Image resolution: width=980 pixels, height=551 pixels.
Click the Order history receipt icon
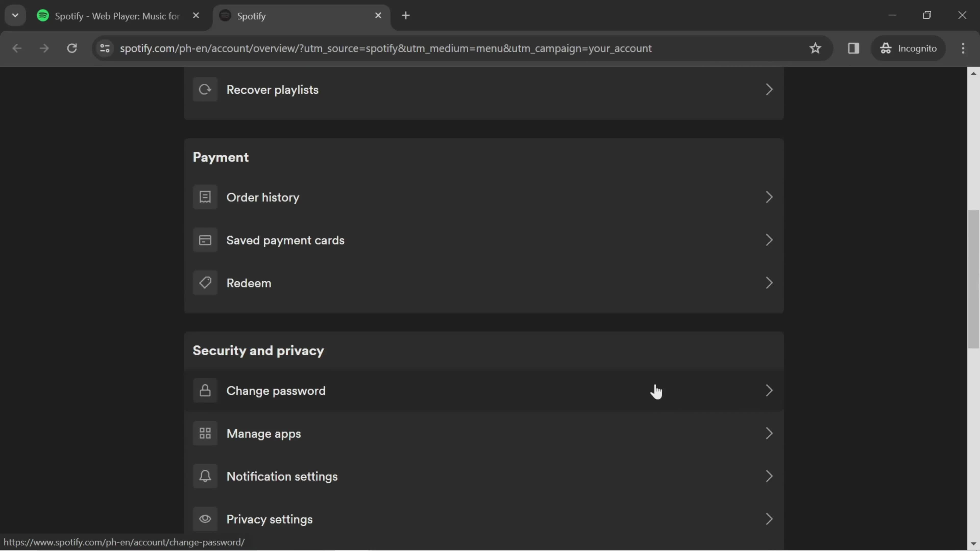(x=205, y=197)
